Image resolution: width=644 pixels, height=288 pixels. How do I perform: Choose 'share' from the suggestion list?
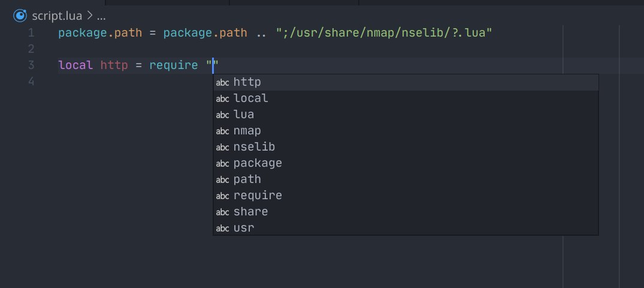tap(406, 212)
